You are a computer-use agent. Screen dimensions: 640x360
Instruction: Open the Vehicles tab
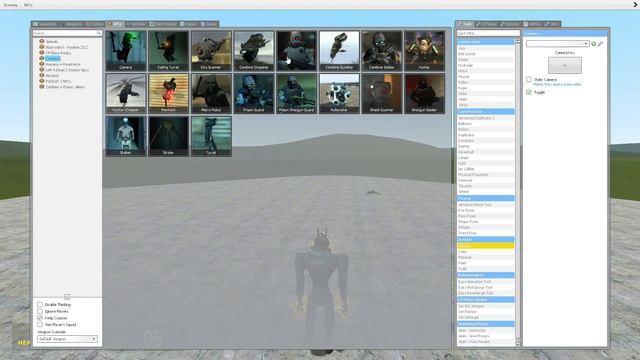point(136,24)
